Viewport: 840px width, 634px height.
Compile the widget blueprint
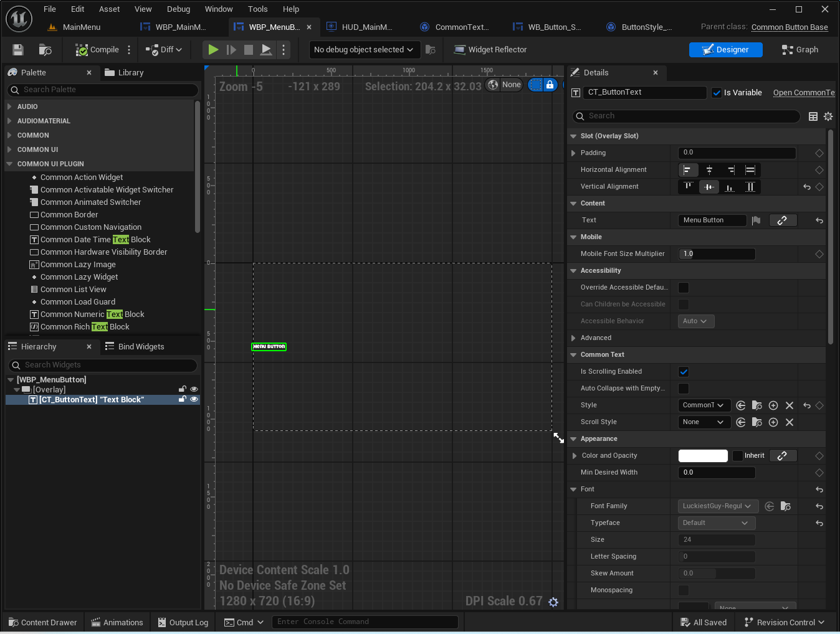[97, 50]
